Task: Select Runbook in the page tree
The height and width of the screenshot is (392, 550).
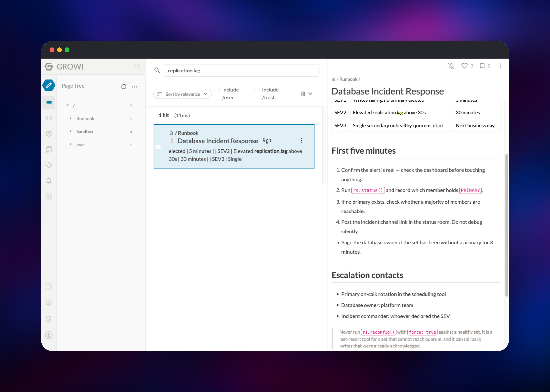Action: click(85, 119)
